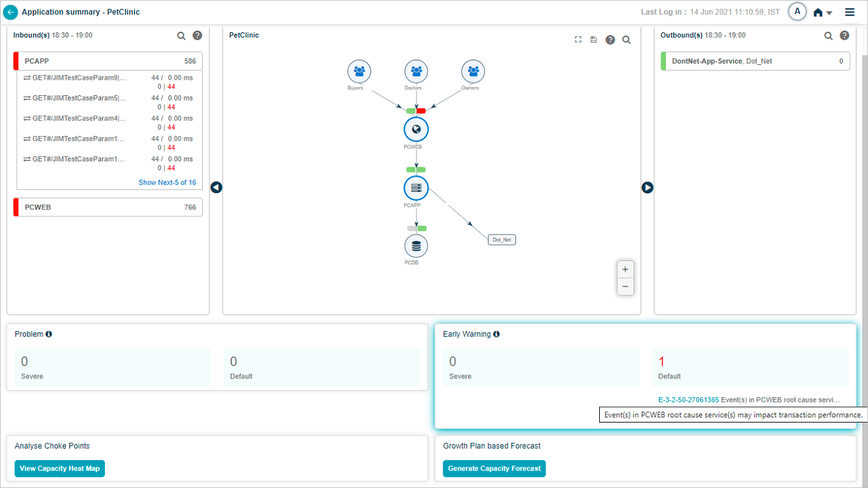The width and height of the screenshot is (868, 488).
Task: Click the back arrow beside Application summary
Action: coord(10,12)
